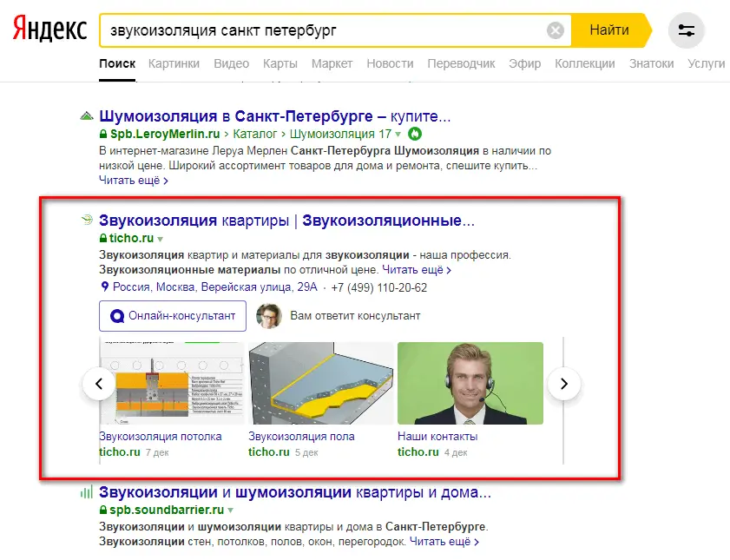Screen dimensions: 730x560
Task: Click the Вам ответит консультант text
Action: [355, 316]
